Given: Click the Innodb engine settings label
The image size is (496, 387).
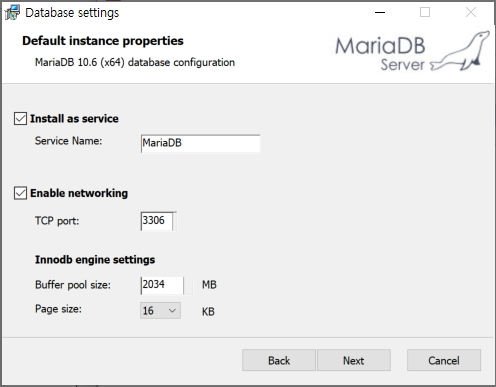Looking at the screenshot, I should pos(95,260).
